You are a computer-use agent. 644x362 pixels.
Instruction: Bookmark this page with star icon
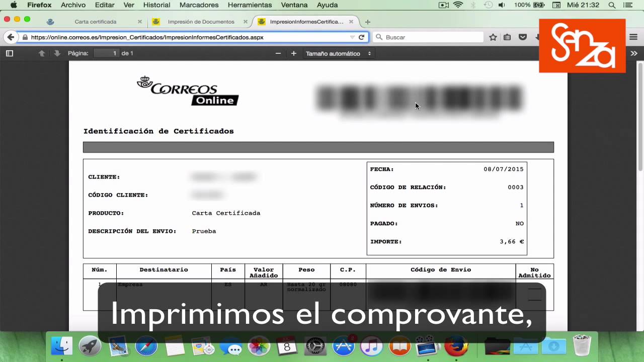click(493, 37)
